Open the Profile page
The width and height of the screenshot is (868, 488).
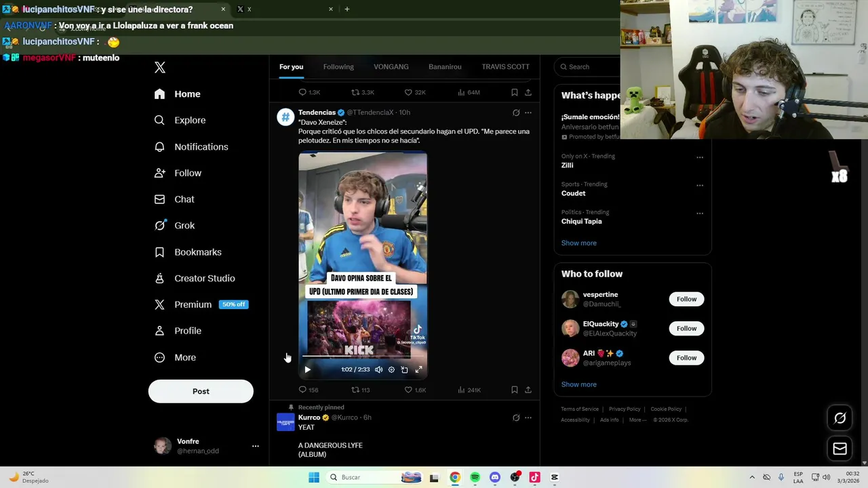pos(178,331)
